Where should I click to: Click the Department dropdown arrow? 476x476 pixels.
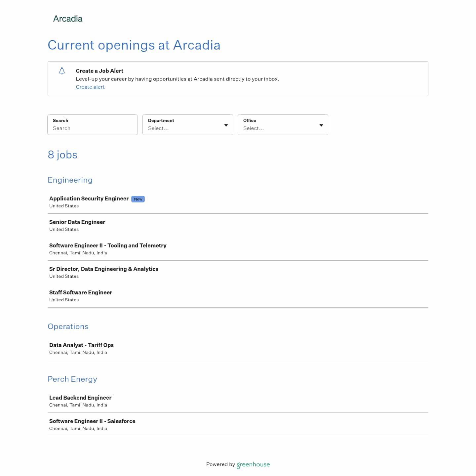pos(226,125)
